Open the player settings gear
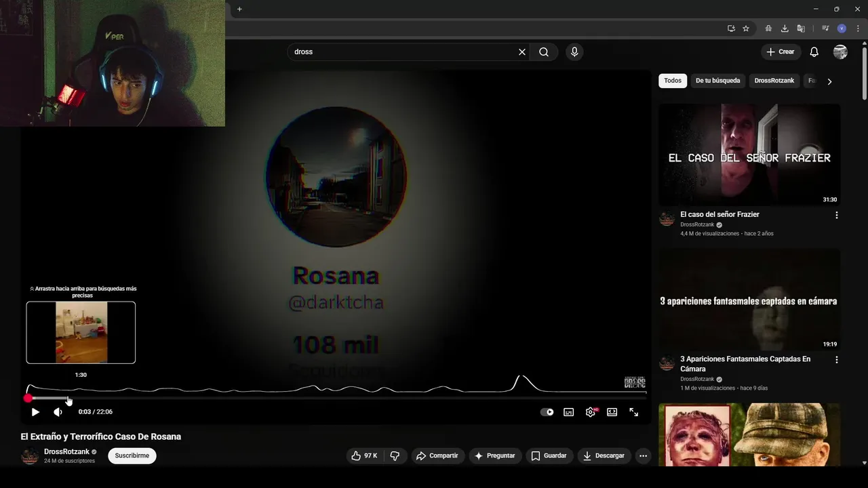The image size is (868, 488). [591, 412]
